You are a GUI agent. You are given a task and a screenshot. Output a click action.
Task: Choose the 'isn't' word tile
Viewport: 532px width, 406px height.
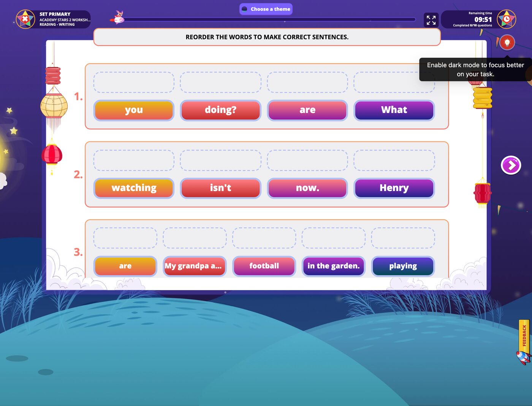click(x=220, y=188)
